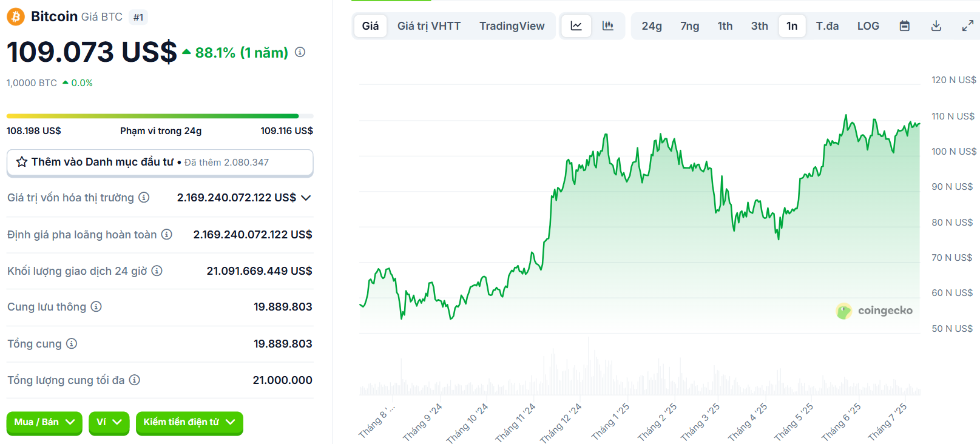
Task: Switch to candlestick chart view icon
Action: (607, 26)
